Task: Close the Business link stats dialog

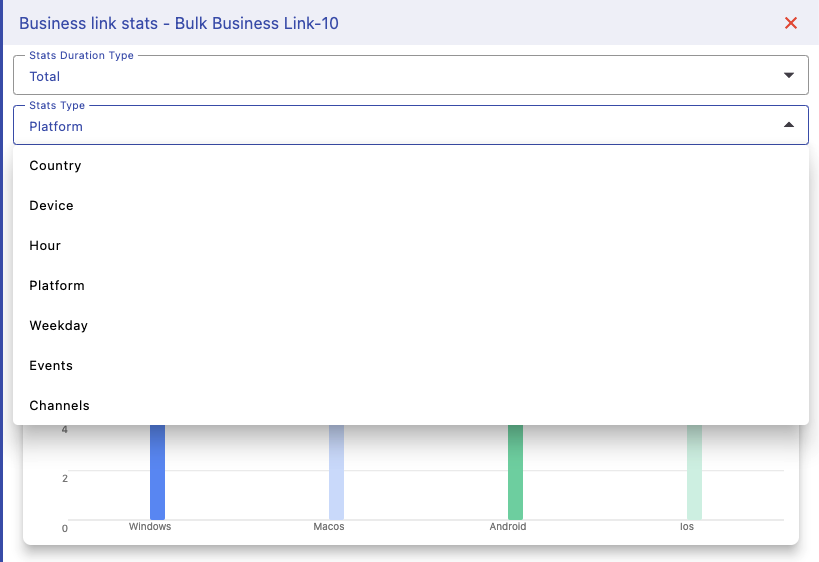Action: coord(790,23)
